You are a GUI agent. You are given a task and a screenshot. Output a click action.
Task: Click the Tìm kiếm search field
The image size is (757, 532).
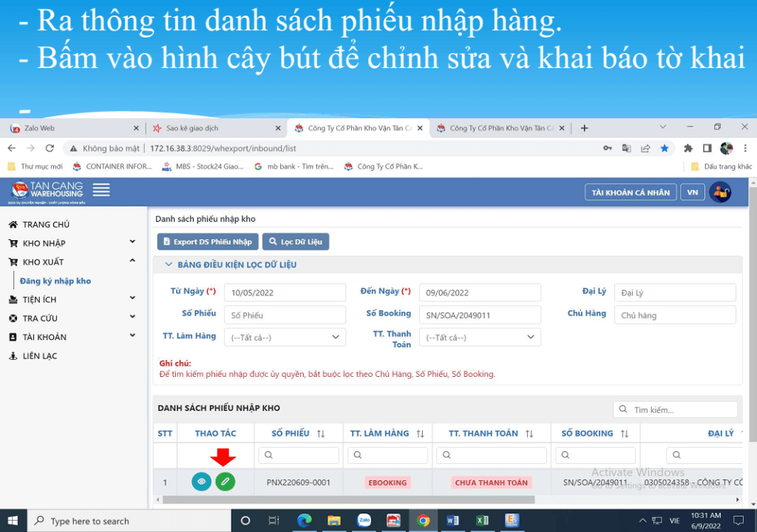[x=682, y=409]
